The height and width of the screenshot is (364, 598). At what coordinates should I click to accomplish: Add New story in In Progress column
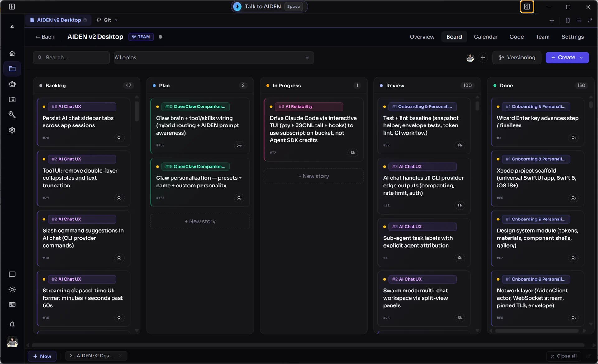click(x=314, y=176)
